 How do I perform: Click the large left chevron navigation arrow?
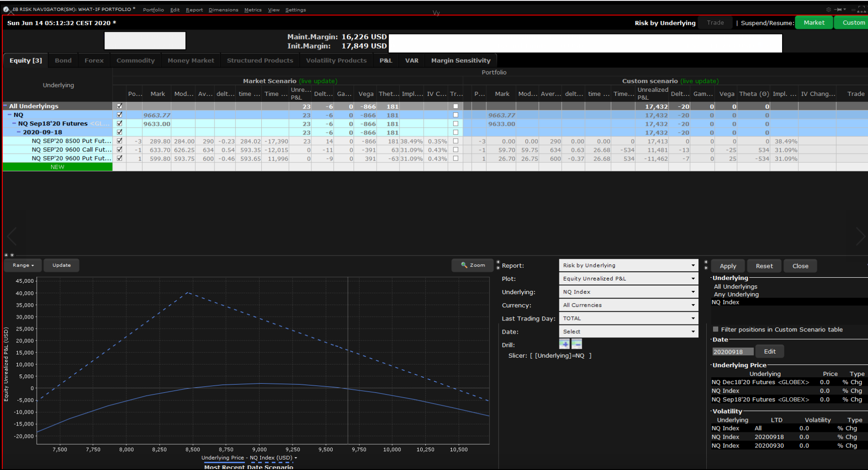click(x=12, y=236)
